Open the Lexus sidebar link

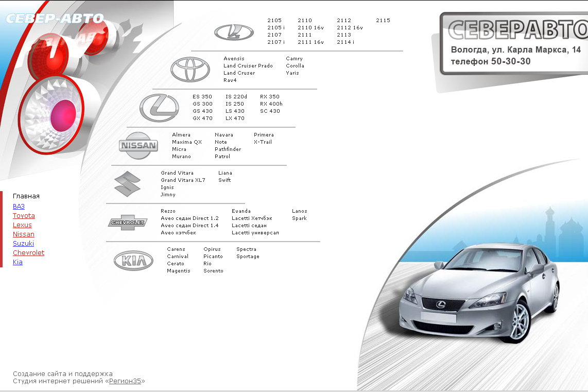click(22, 225)
